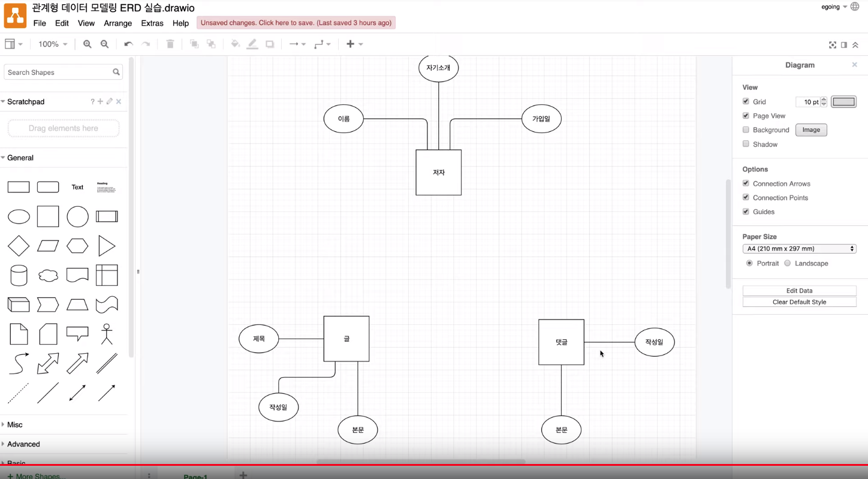
Task: Open the insert plus dropdown
Action: [x=354, y=44]
